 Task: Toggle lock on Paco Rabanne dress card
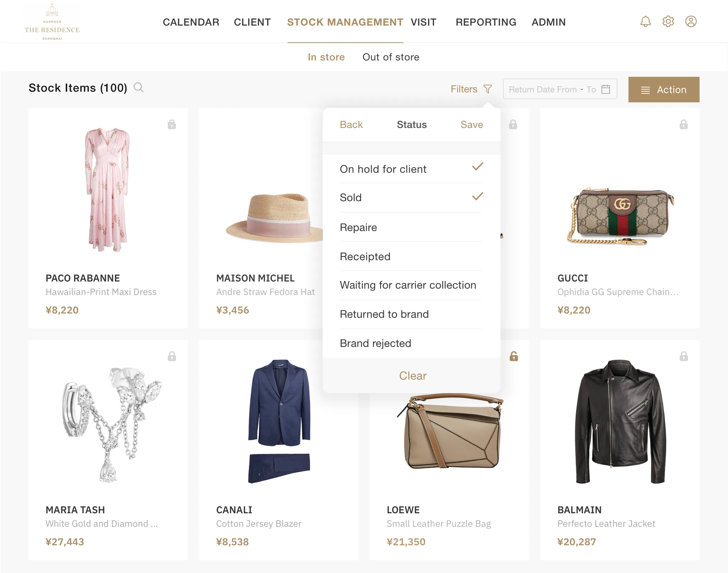tap(172, 124)
